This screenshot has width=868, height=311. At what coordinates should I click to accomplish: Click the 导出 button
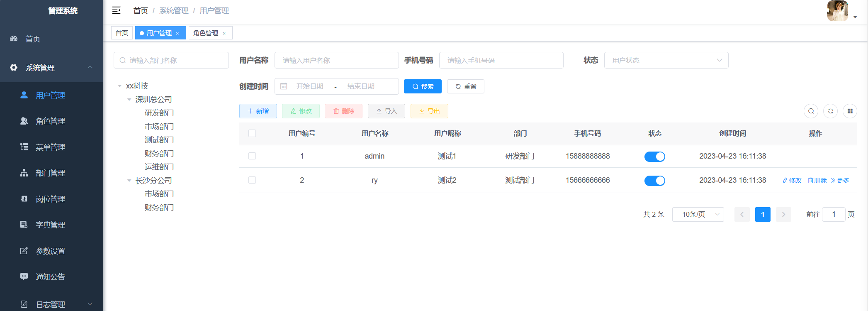tap(429, 111)
